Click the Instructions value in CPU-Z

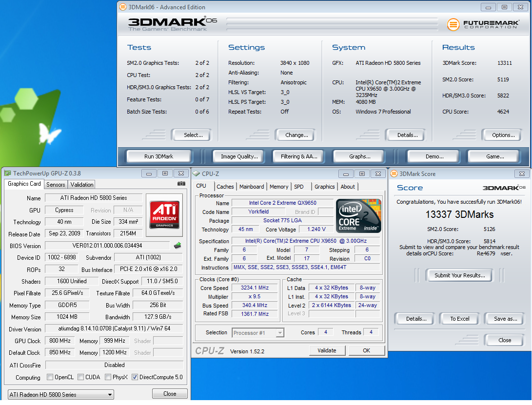pyautogui.click(x=306, y=267)
